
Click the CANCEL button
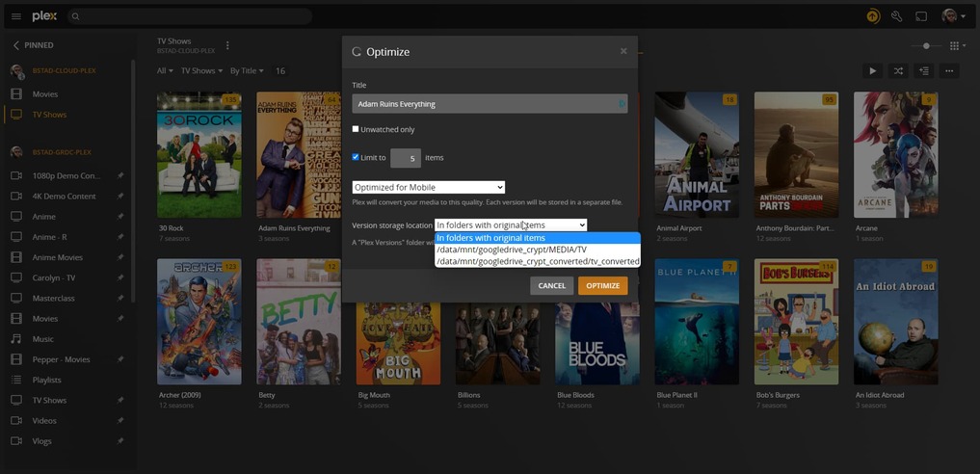point(552,285)
